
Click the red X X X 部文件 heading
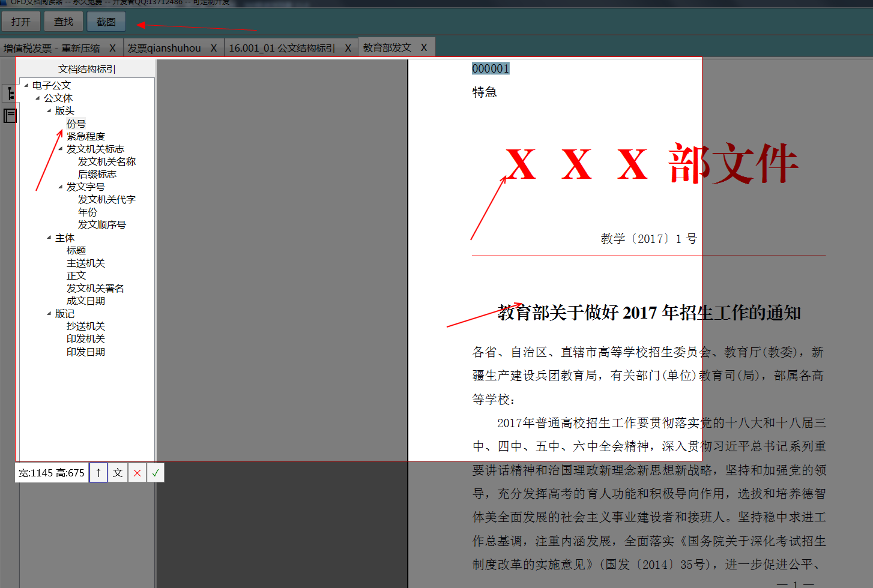coord(652,163)
